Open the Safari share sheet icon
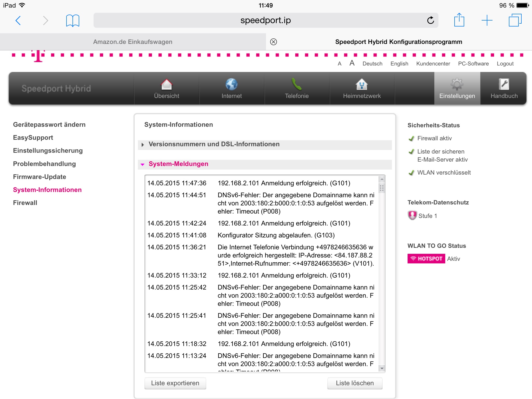The image size is (532, 399). coord(459,20)
